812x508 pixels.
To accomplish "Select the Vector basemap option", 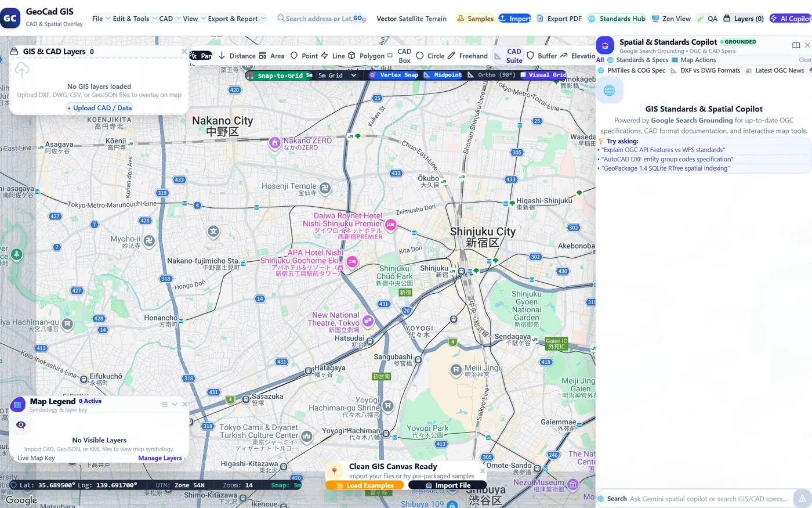I will (x=386, y=19).
